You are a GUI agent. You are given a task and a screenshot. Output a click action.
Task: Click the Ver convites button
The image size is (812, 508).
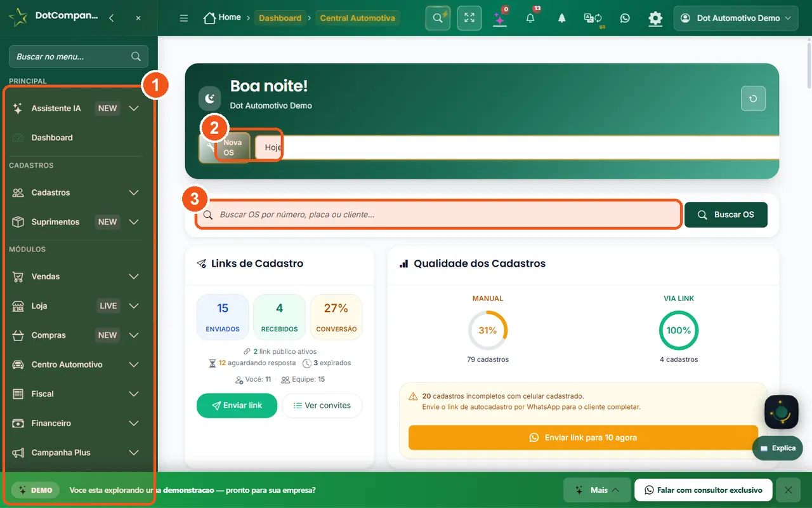pos(322,406)
